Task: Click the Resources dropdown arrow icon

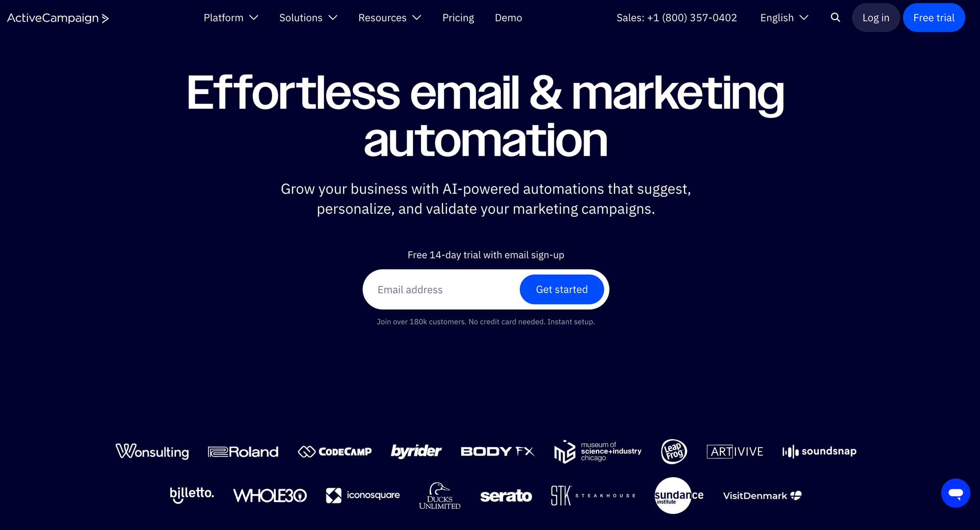Action: [x=420, y=18]
